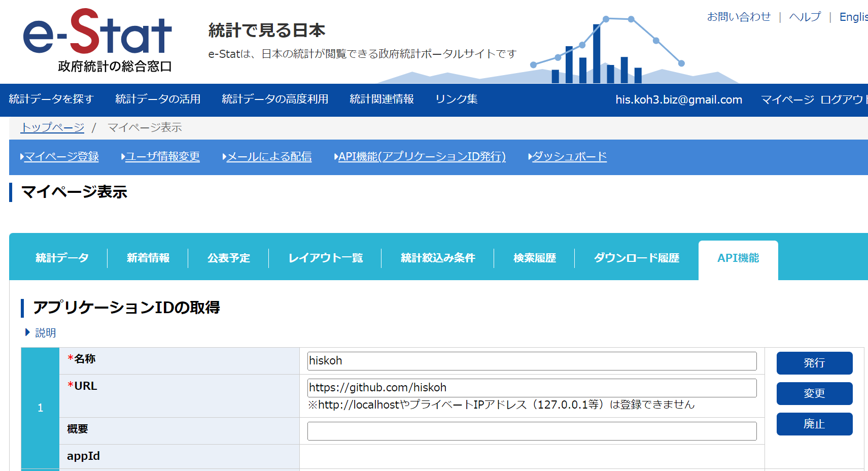Open the 統計データの活用 menu
This screenshot has height=471, width=868.
pos(158,100)
